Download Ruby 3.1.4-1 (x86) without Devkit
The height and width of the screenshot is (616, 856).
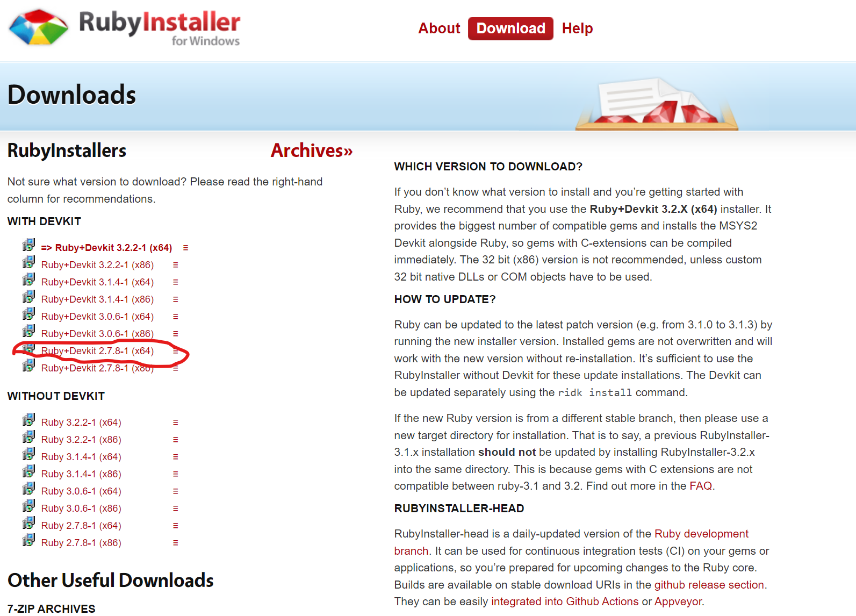click(x=81, y=474)
